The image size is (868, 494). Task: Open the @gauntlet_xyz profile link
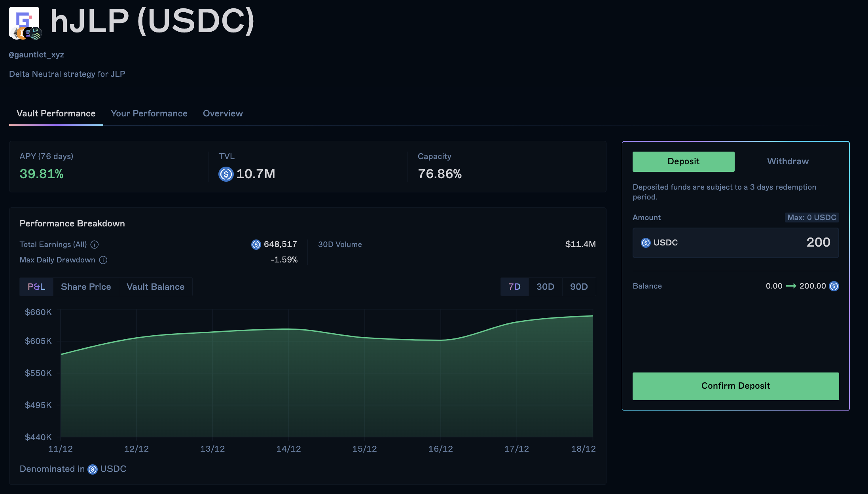[x=36, y=55]
